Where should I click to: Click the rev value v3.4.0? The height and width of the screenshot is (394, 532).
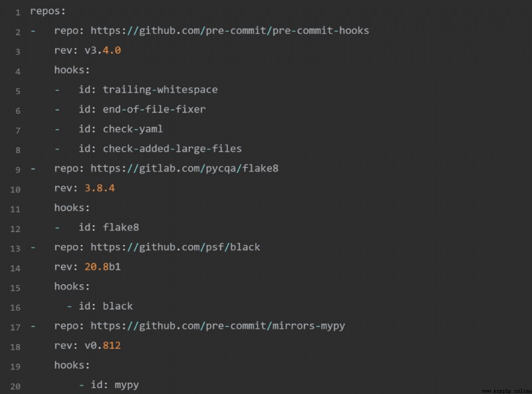coord(103,51)
